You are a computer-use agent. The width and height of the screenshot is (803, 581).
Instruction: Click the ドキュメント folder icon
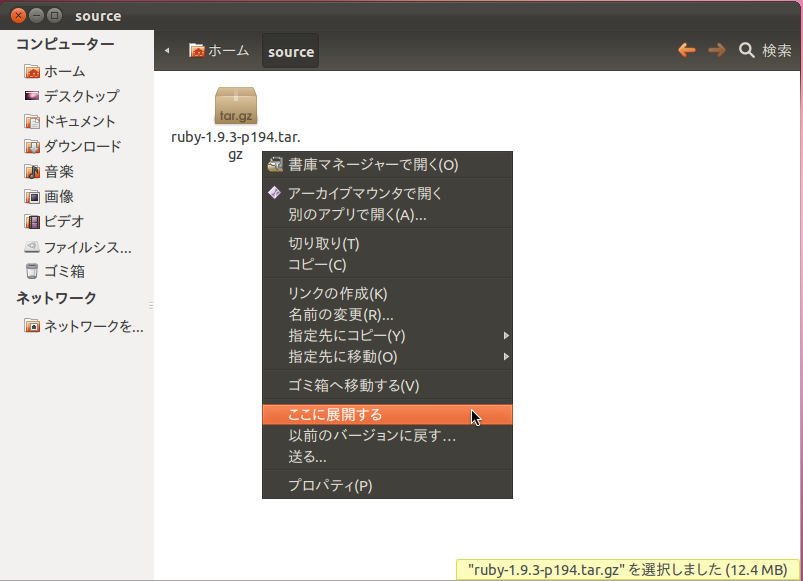[32, 121]
